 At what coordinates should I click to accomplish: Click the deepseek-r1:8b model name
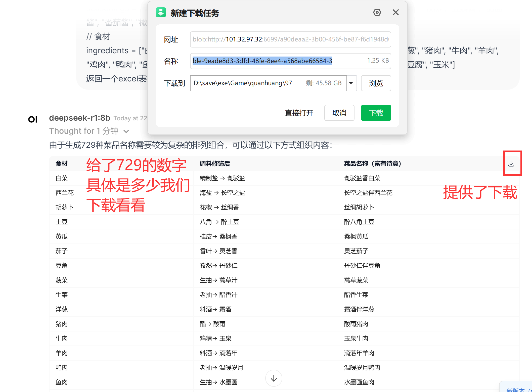point(79,118)
